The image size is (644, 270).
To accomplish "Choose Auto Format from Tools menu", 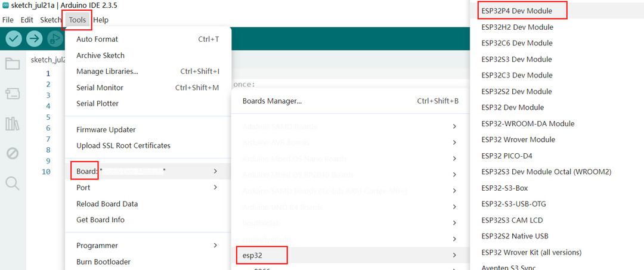I will coord(148,39).
